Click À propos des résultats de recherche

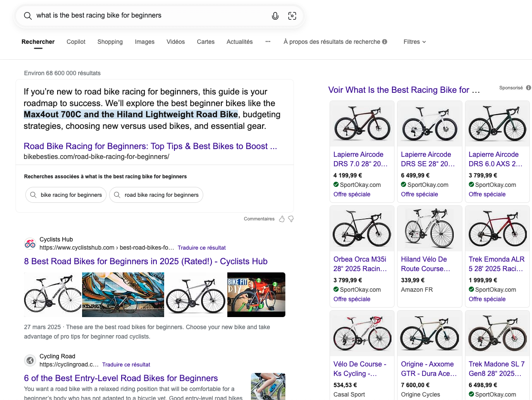click(x=332, y=42)
